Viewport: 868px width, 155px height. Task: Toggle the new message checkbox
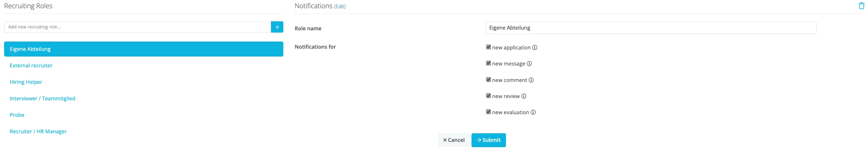(x=488, y=63)
